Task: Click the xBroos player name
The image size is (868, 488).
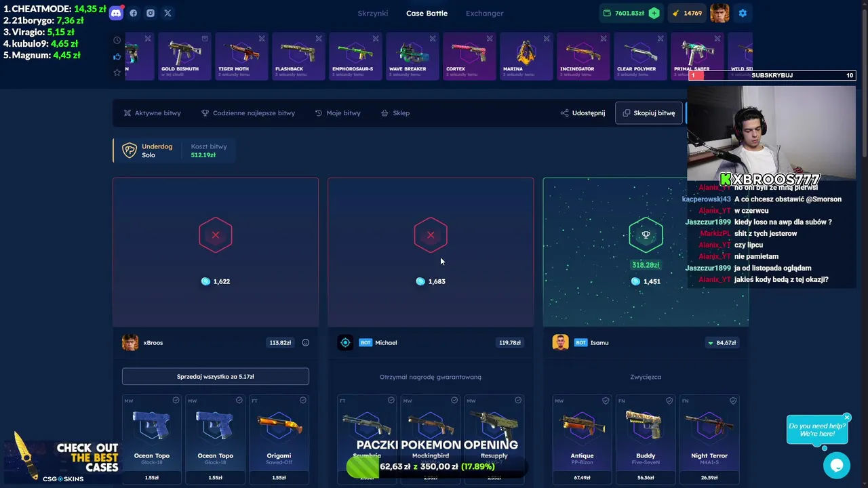Action: pyautogui.click(x=153, y=343)
